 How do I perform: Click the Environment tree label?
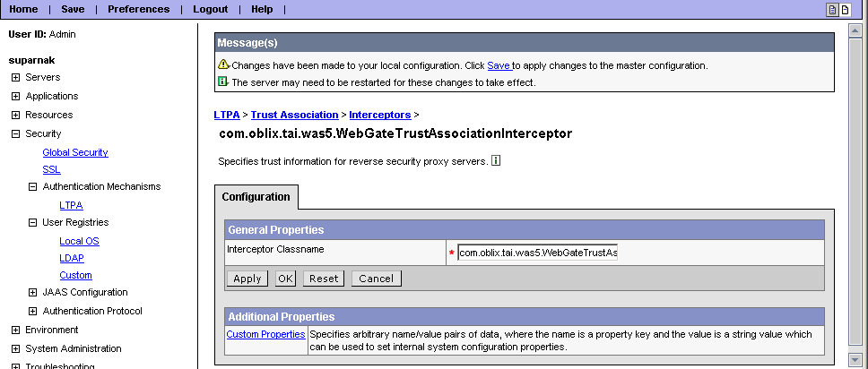[x=52, y=330]
